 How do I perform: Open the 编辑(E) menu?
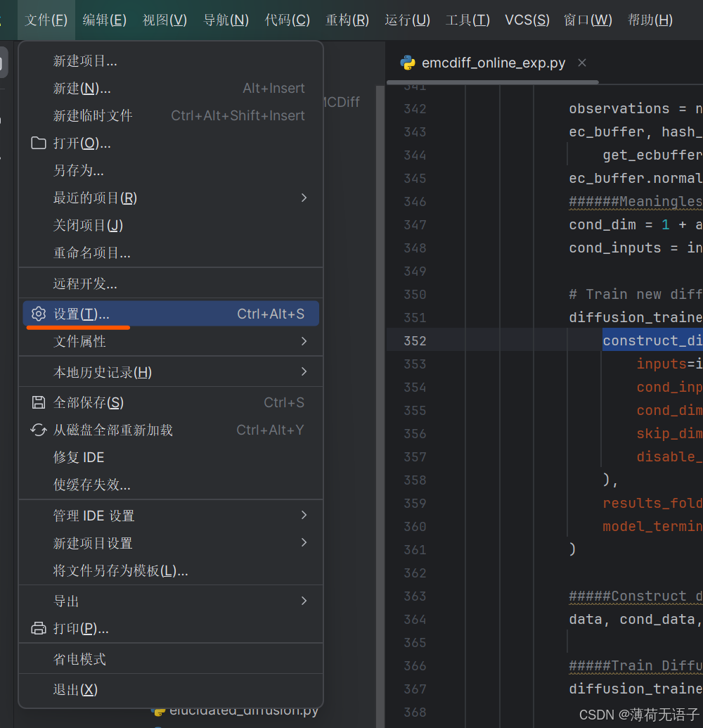tap(105, 20)
